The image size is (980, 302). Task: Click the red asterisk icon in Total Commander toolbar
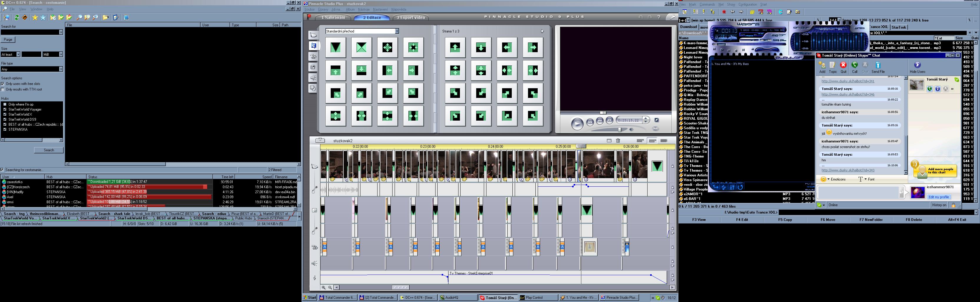click(724, 12)
